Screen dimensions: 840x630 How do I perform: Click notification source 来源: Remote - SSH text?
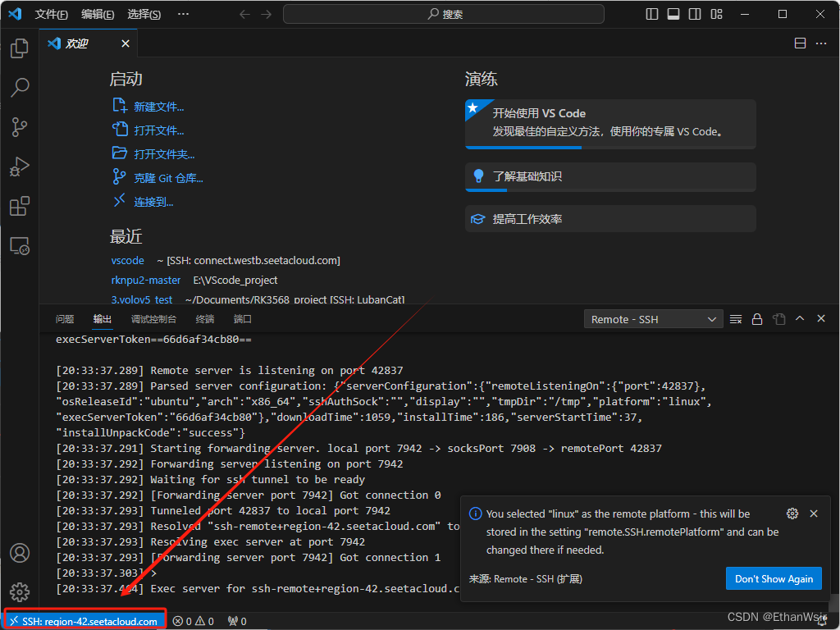click(x=526, y=578)
